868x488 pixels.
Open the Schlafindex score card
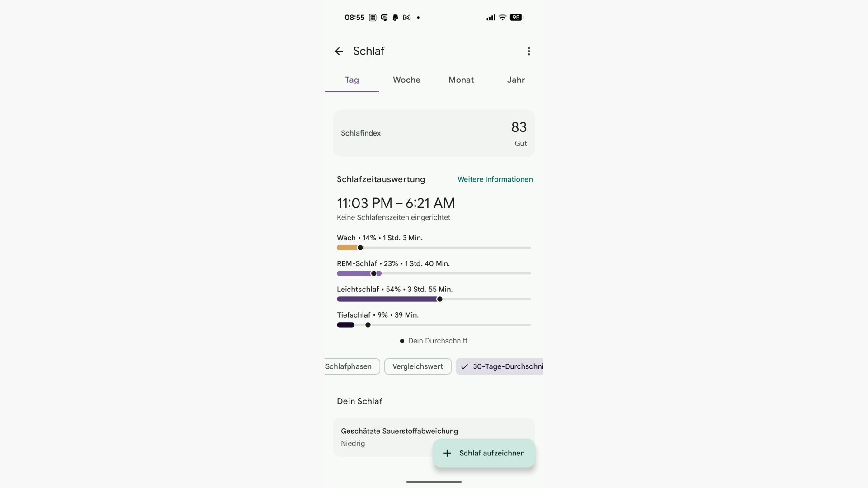[434, 133]
